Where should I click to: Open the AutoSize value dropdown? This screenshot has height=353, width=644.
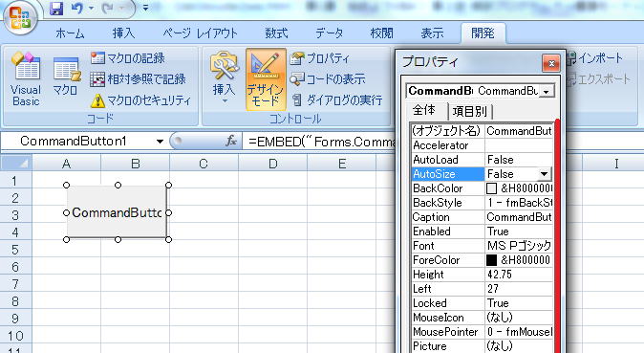tap(544, 174)
